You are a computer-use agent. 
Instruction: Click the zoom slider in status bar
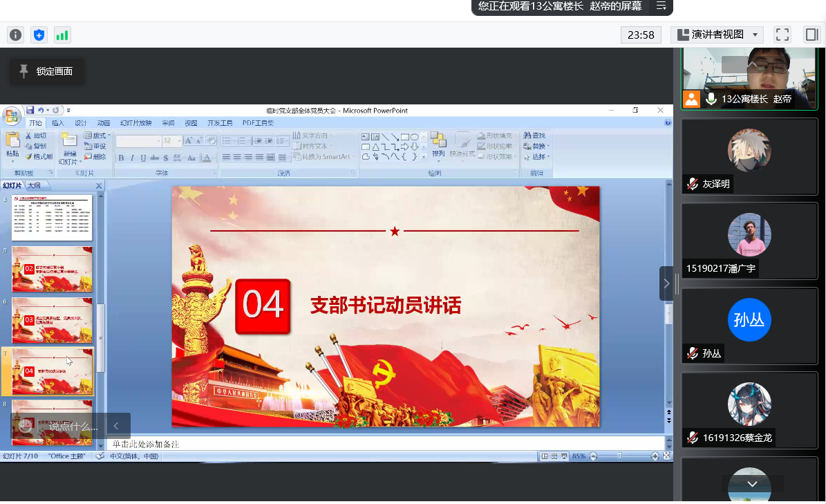point(620,456)
